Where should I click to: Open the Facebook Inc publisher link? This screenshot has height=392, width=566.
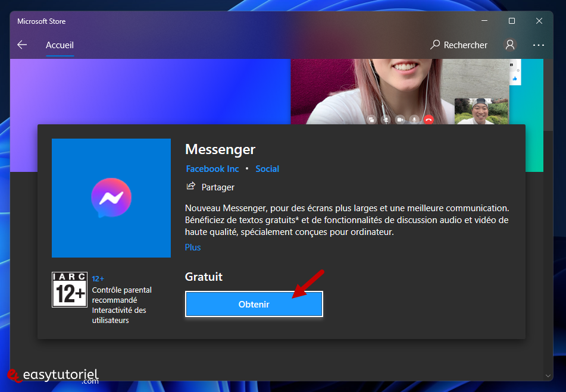(212, 169)
